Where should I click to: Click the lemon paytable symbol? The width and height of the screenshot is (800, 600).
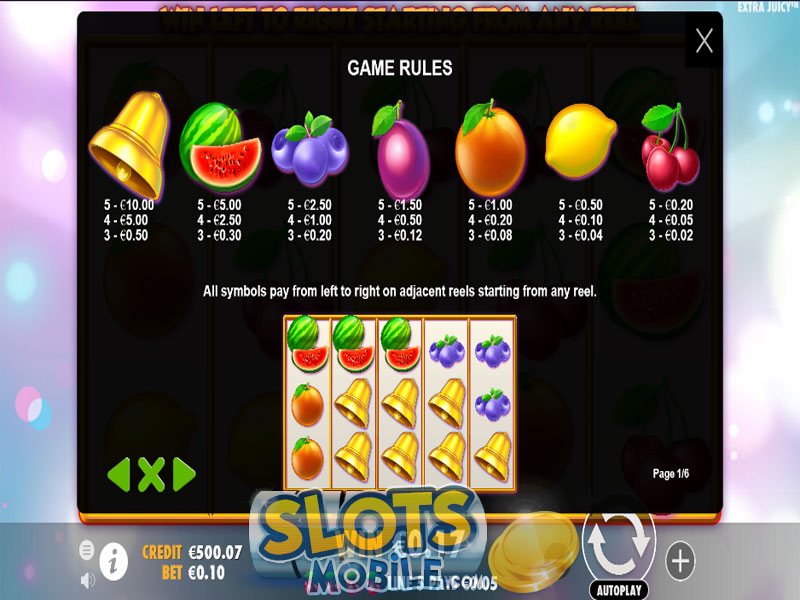[581, 141]
